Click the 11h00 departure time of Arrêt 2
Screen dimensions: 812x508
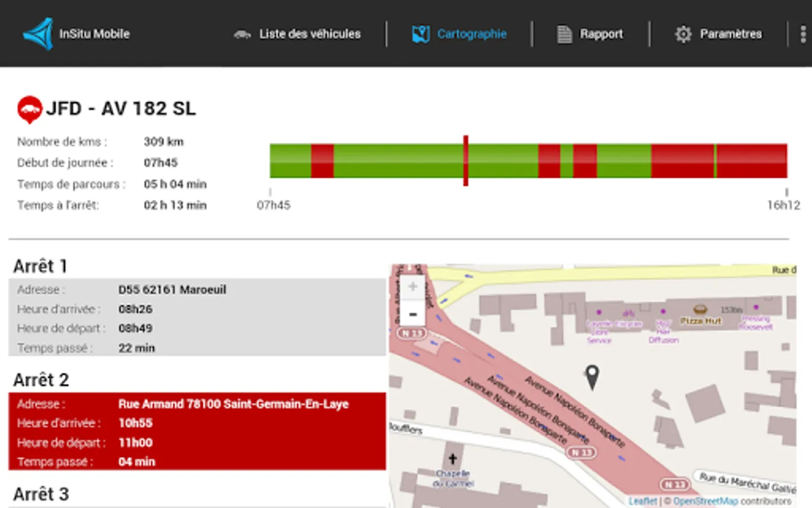(x=135, y=443)
